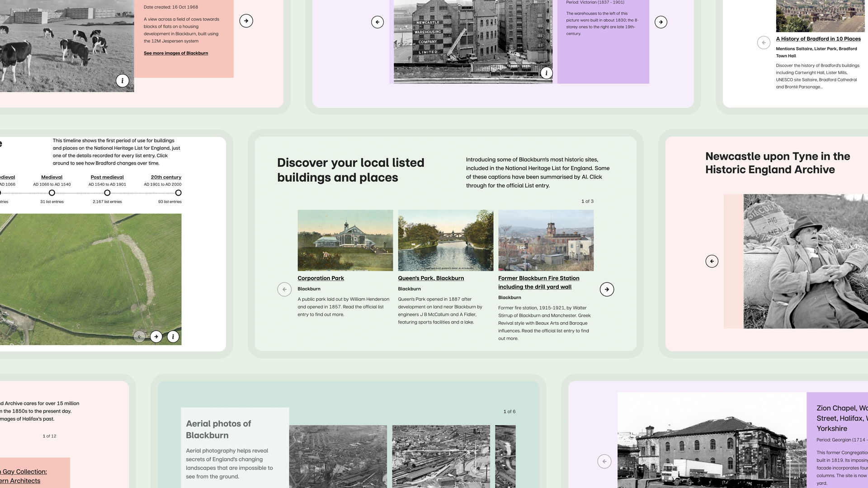868x488 pixels.
Task: Advance the listed buildings carousel with the right arrow
Action: coord(607,289)
